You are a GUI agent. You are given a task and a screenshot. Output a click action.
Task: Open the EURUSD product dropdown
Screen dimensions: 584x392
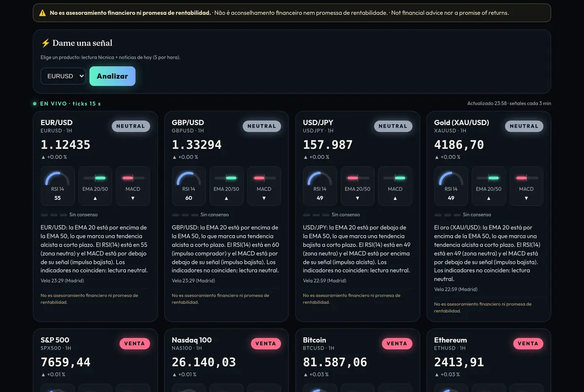[x=63, y=76]
